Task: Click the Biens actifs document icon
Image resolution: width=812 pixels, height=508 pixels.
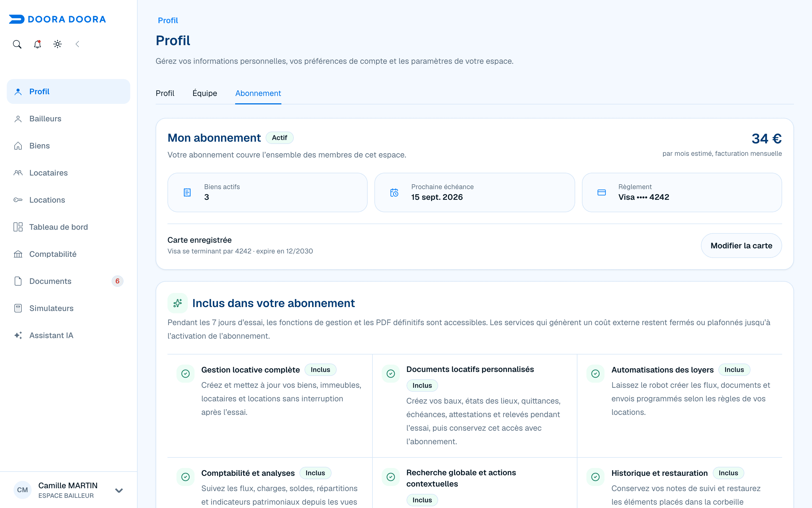Action: coord(187,192)
